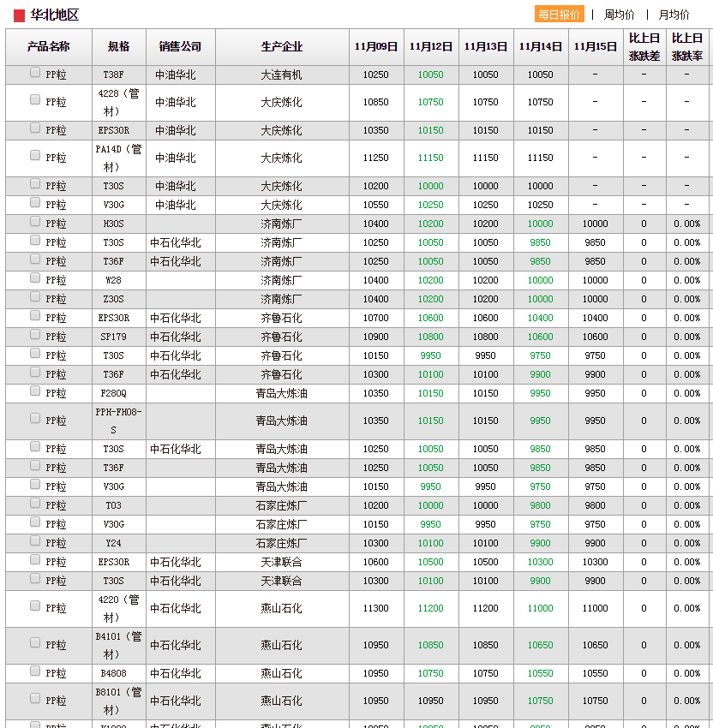Click the 华北地区 section title
This screenshot has width=713, height=728.
tap(54, 15)
